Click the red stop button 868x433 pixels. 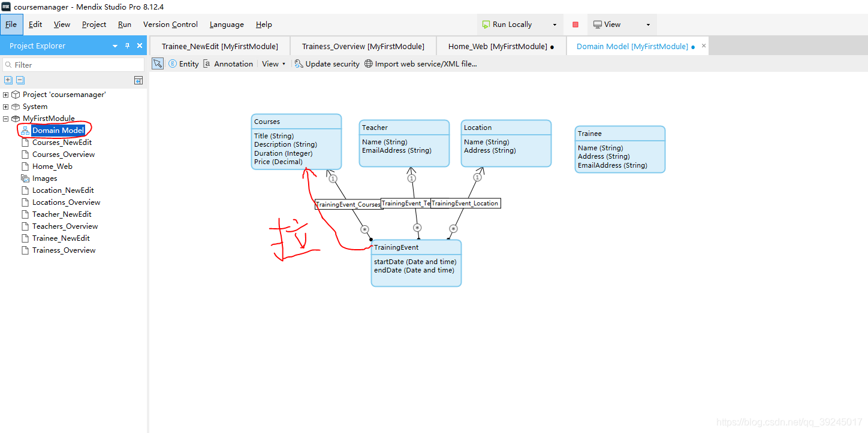(x=575, y=25)
